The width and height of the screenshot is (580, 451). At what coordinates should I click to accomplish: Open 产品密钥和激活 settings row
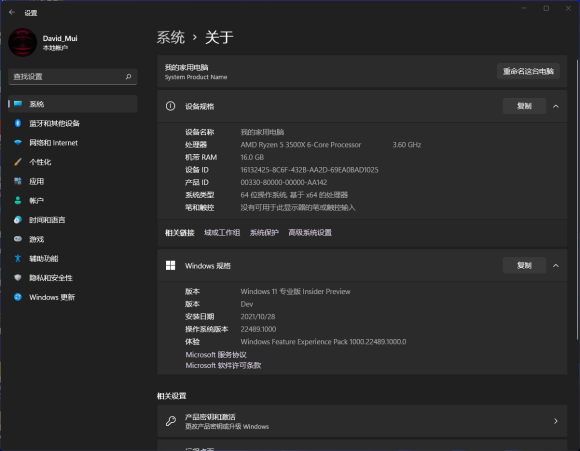(x=362, y=421)
